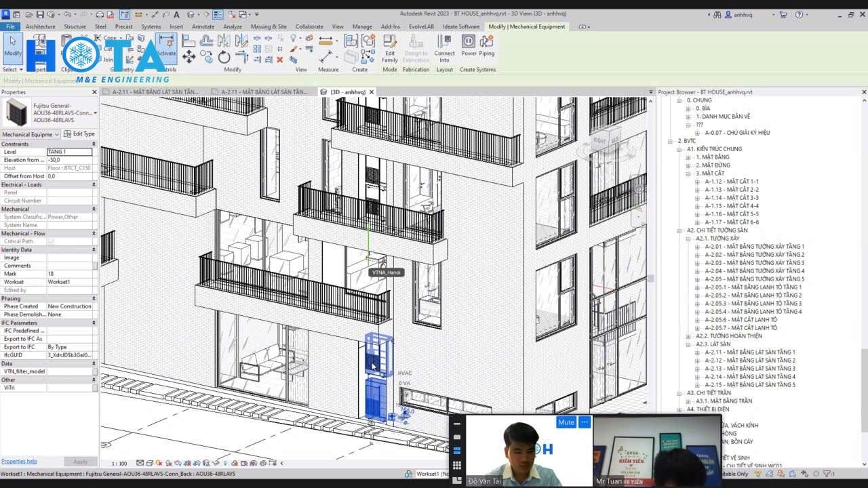Click the Visual Style icon in view bar
This screenshot has width=868, height=488.
click(150, 463)
